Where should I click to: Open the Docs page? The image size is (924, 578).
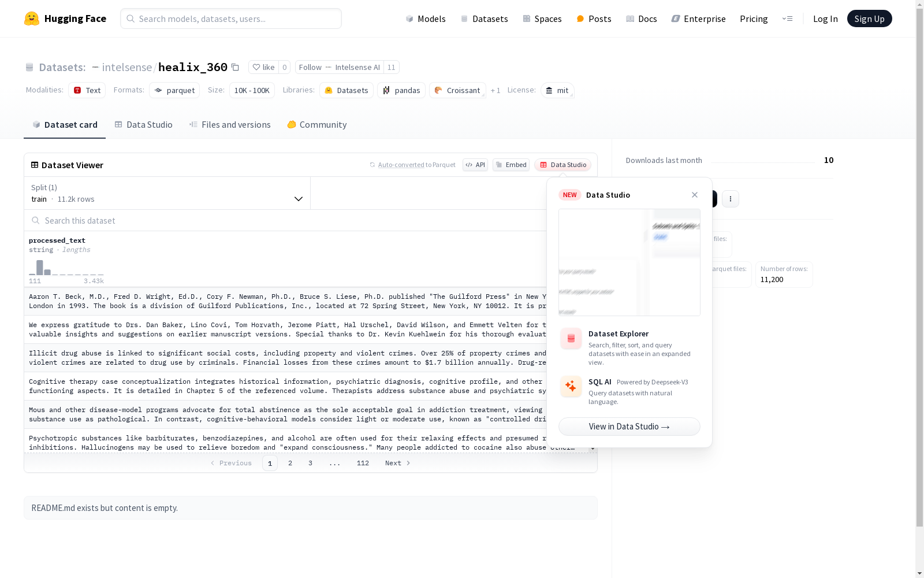click(x=642, y=18)
